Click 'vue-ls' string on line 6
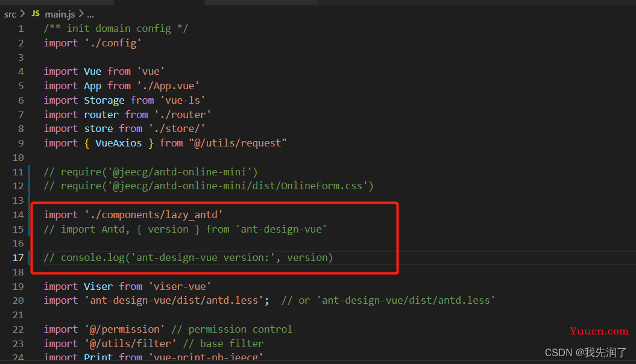The width and height of the screenshot is (636, 364). 183,100
